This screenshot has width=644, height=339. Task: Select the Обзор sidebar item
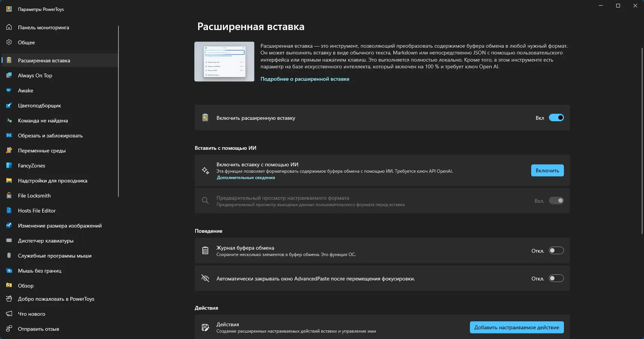60,286
